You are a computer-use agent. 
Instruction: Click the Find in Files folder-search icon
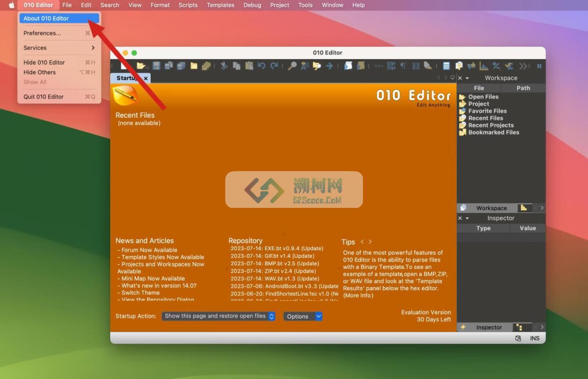(317, 66)
